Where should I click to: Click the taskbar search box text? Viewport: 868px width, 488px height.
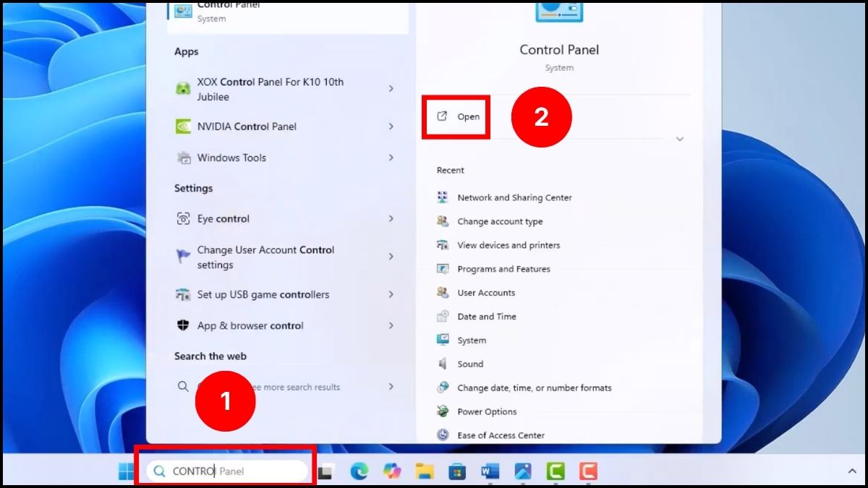208,471
